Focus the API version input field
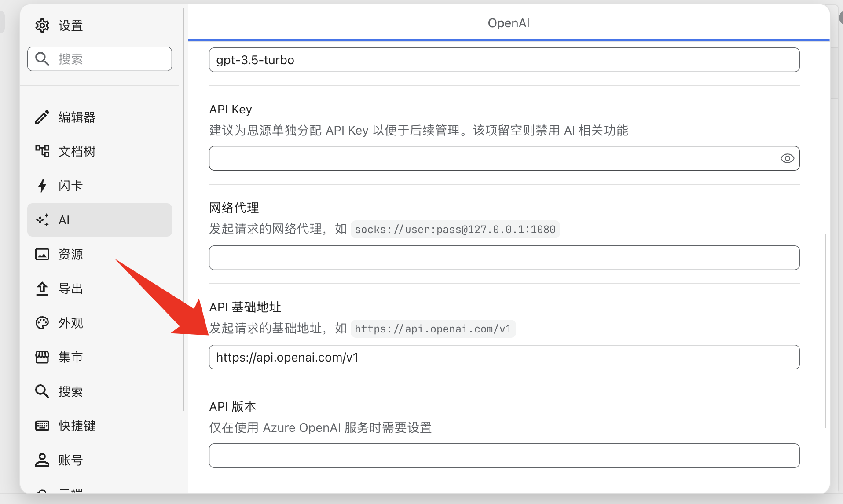Image resolution: width=843 pixels, height=504 pixels. pyautogui.click(x=504, y=456)
